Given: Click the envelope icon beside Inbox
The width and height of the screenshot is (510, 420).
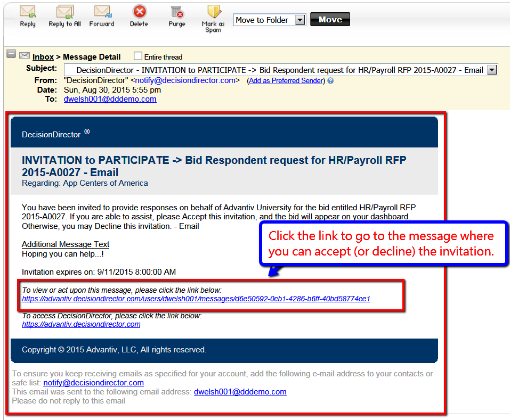Looking at the screenshot, I should [25, 55].
